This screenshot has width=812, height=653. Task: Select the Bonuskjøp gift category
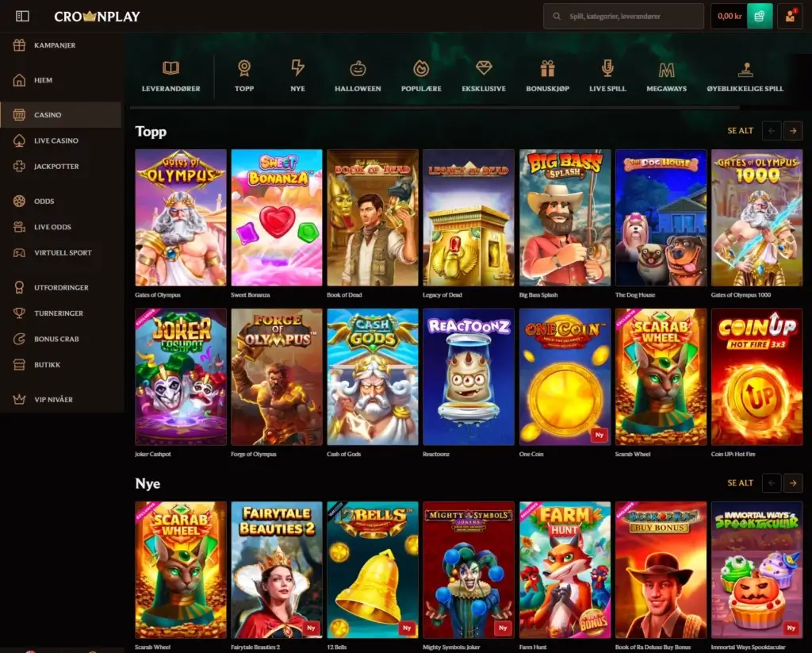point(547,76)
